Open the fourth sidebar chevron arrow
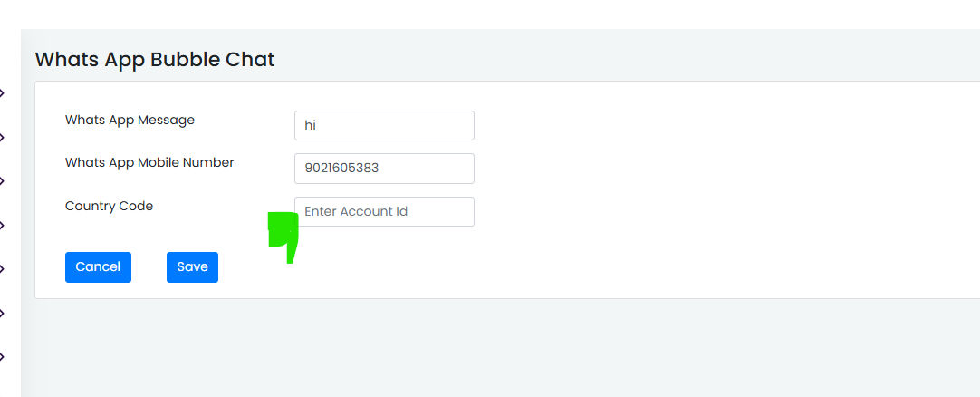 (2, 225)
